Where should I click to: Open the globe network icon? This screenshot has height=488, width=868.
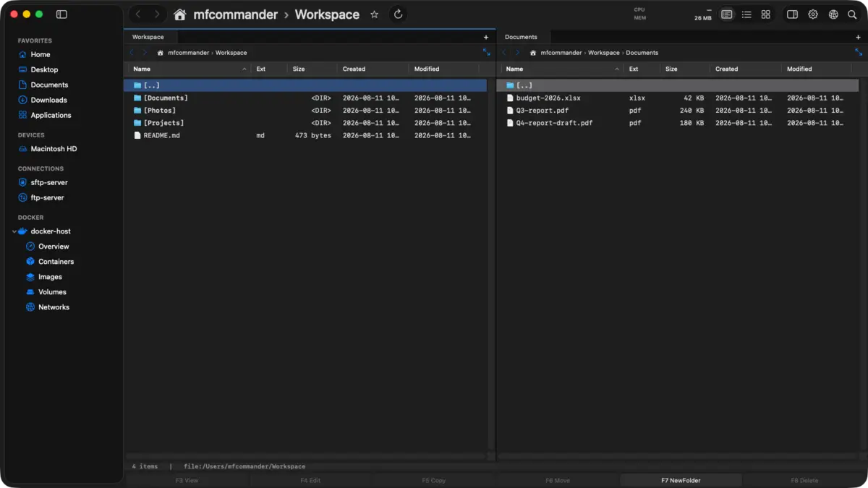833,14
